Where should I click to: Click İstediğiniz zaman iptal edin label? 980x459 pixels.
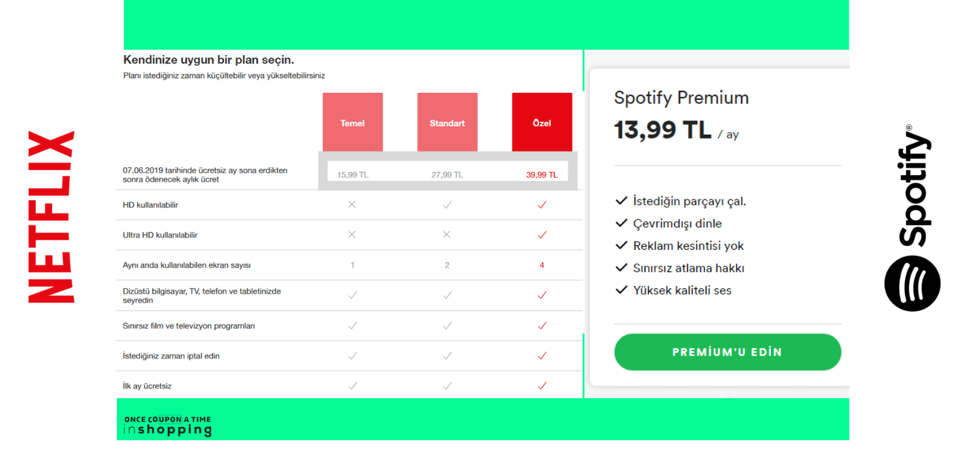pyautogui.click(x=171, y=356)
